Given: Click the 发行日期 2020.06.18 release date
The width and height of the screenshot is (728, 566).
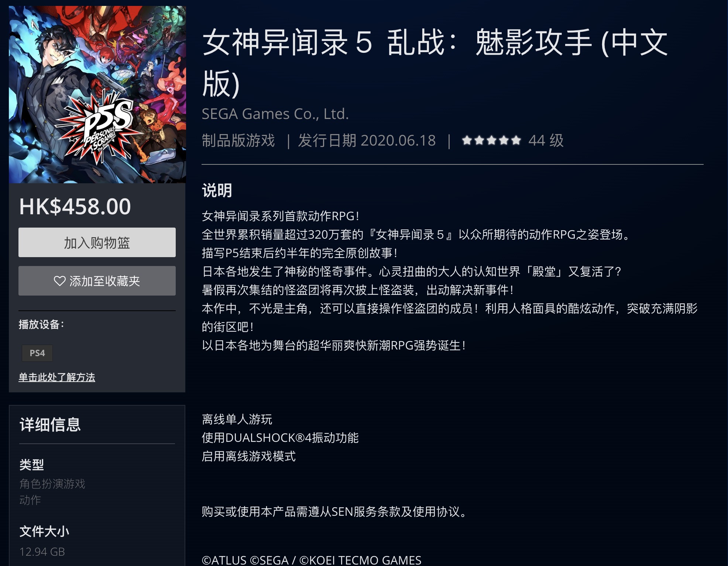Looking at the screenshot, I should click(367, 140).
